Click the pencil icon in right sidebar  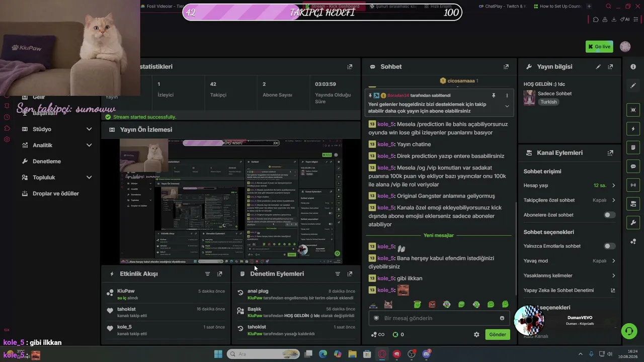pos(633,85)
